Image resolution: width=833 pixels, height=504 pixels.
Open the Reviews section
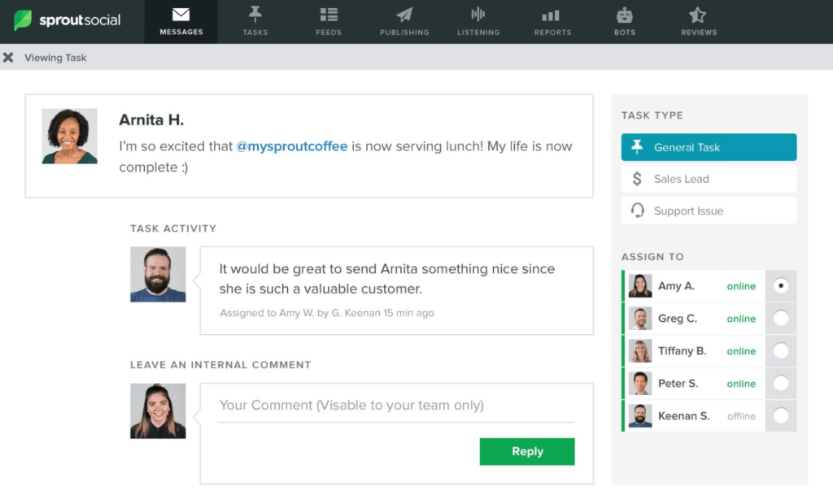(698, 22)
